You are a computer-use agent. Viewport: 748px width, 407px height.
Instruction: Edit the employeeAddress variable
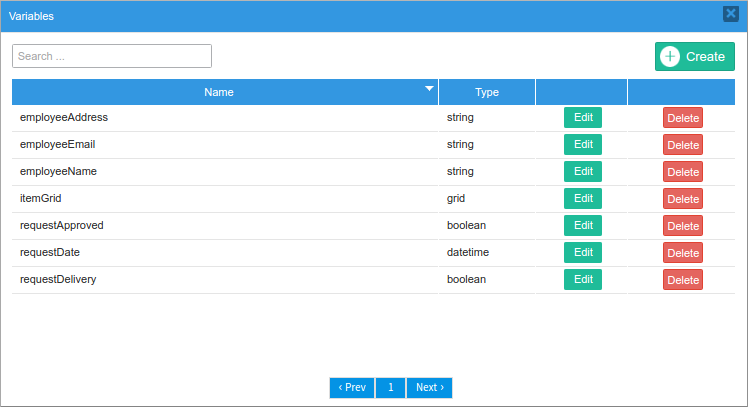(x=583, y=118)
